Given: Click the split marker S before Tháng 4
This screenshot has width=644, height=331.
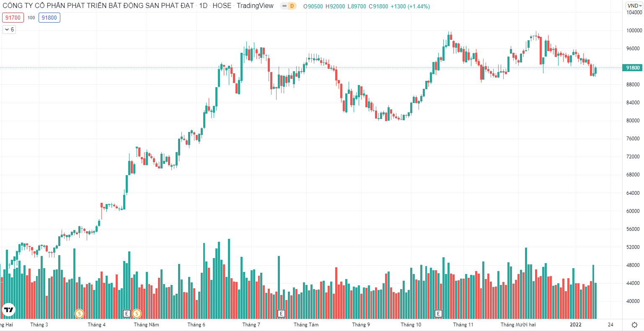Looking at the screenshot, I should (79, 313).
